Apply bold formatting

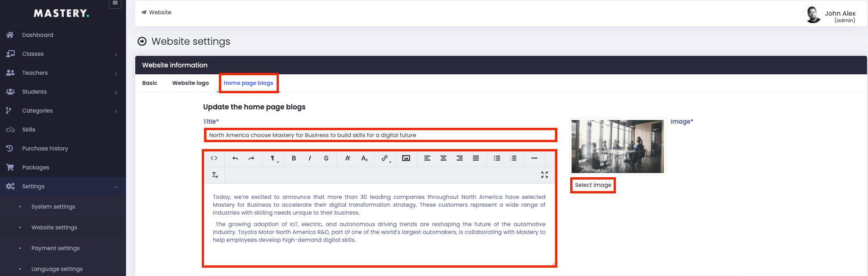point(294,158)
